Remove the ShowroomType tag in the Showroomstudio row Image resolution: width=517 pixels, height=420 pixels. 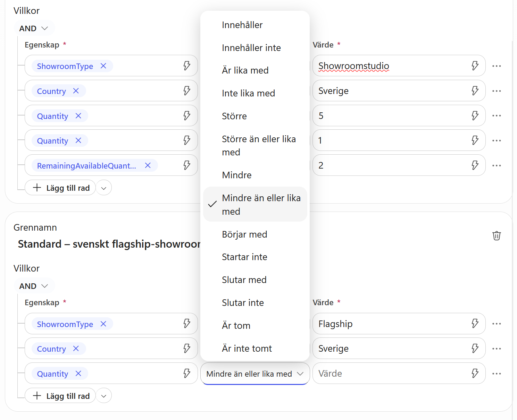click(x=103, y=66)
